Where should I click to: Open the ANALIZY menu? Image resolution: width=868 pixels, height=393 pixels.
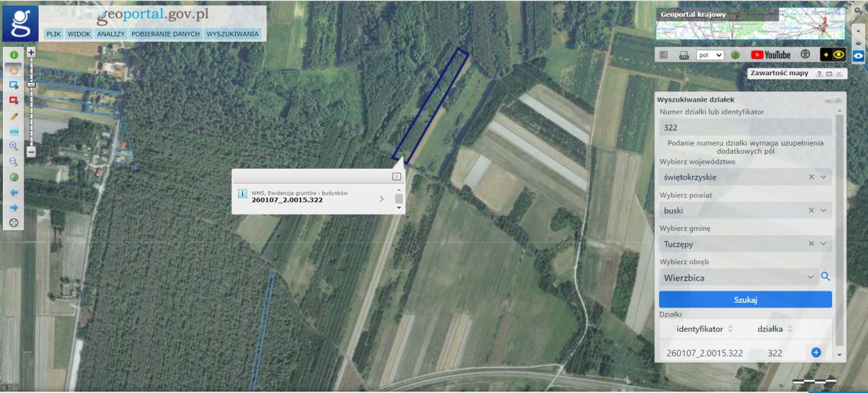pos(111,33)
